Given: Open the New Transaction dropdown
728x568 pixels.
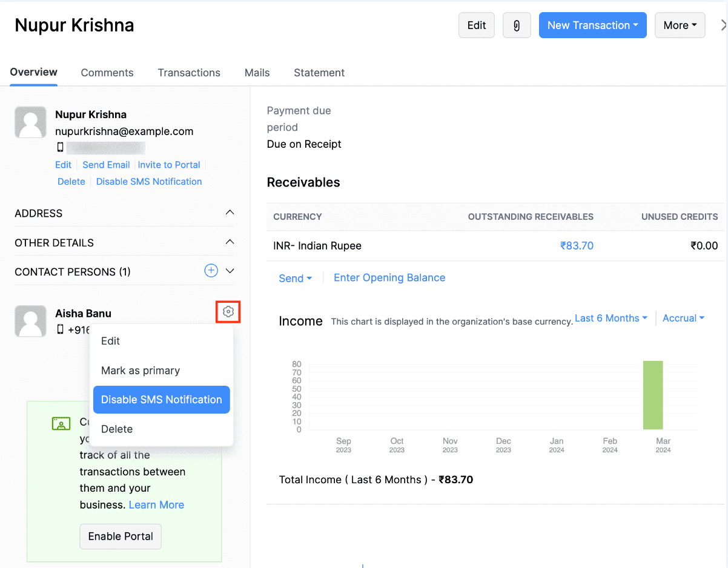Looking at the screenshot, I should coord(592,25).
